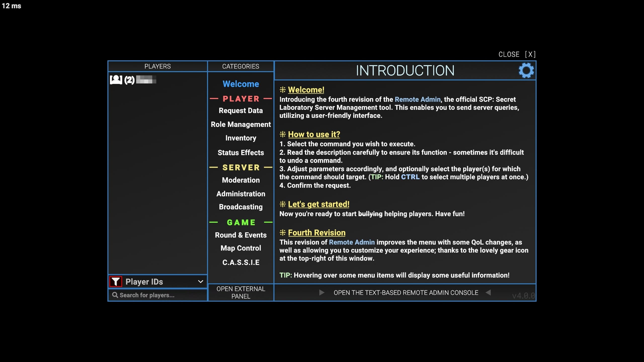Expand the Player IDs dropdown
The image size is (644, 362).
point(200,282)
